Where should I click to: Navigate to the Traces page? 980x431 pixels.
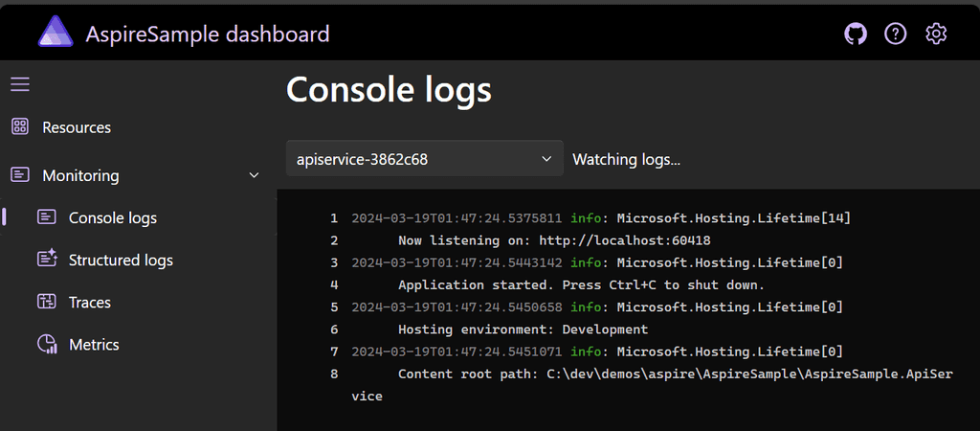coord(90,303)
